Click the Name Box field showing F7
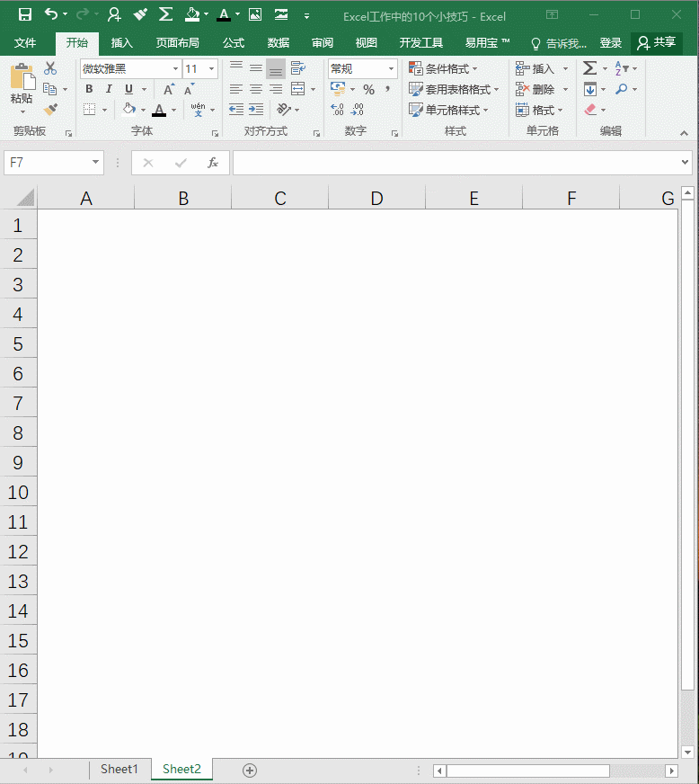This screenshot has width=699, height=784. [x=47, y=163]
